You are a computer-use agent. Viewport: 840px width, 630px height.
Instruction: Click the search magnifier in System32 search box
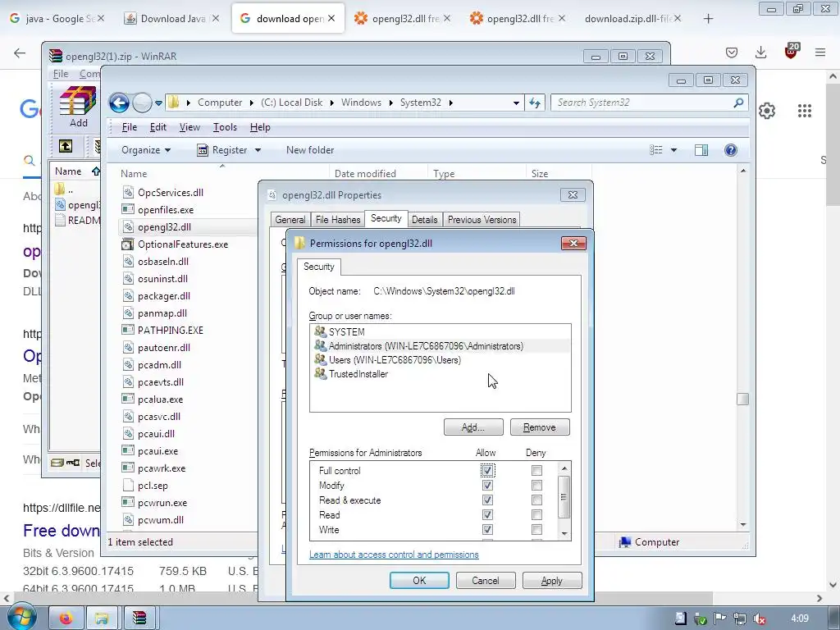pyautogui.click(x=738, y=103)
